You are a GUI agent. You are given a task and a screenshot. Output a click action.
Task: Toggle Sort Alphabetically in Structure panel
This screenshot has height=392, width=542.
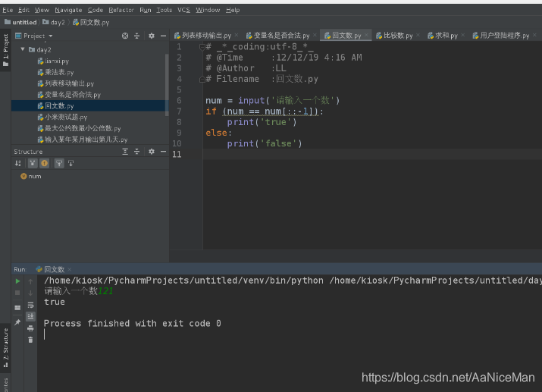pos(18,163)
